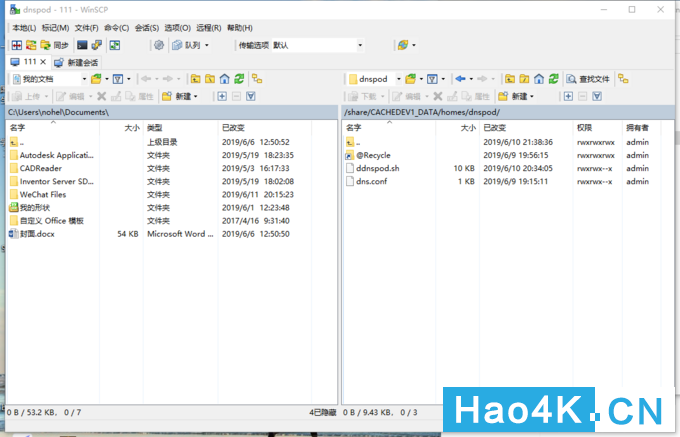Toggle local directory tree icon
Screen dimensions: 680x437
(257, 79)
